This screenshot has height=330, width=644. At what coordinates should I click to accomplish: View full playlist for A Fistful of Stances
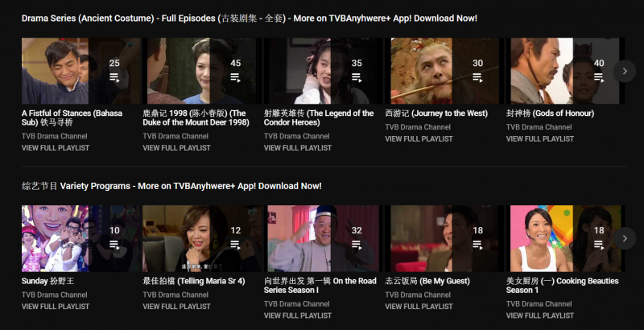click(56, 148)
